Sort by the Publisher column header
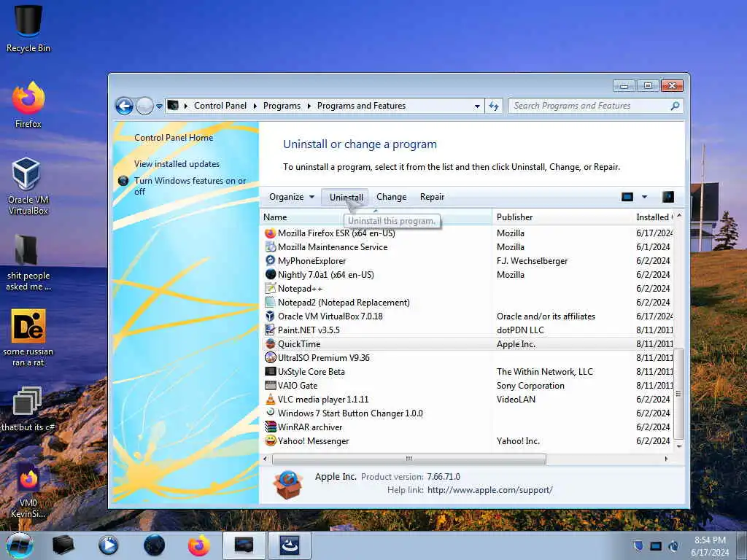Viewport: 747px width, 560px height. [x=562, y=217]
